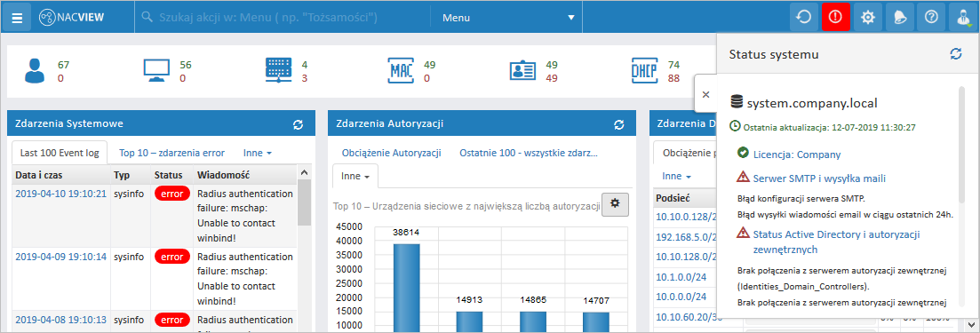Open event dated 2019-04-08 19:10:13
The image size is (980, 333).
pyautogui.click(x=60, y=320)
